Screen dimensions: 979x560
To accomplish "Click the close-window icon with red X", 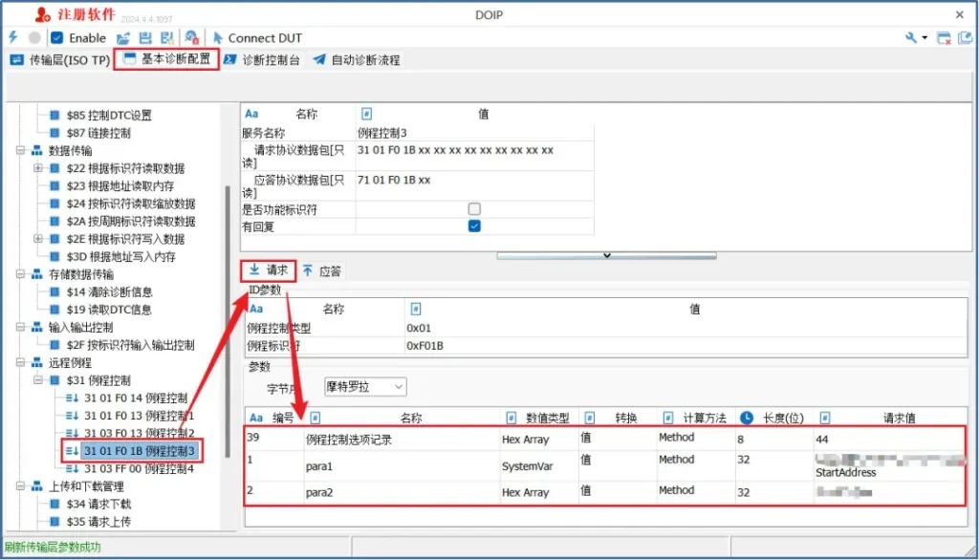I will pyautogui.click(x=944, y=38).
